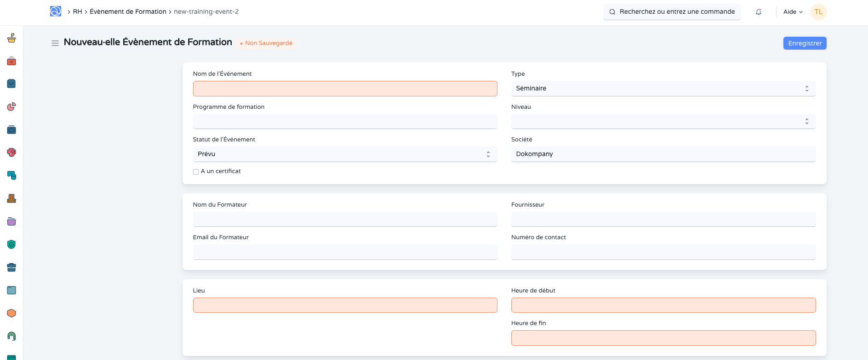
Task: Open Statut de l'Événement dropdown
Action: click(x=345, y=154)
